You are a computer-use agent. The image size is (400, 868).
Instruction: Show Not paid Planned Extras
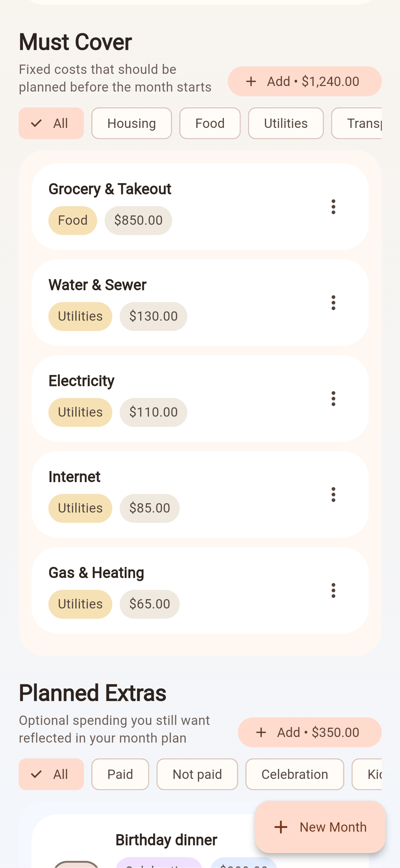click(x=197, y=774)
